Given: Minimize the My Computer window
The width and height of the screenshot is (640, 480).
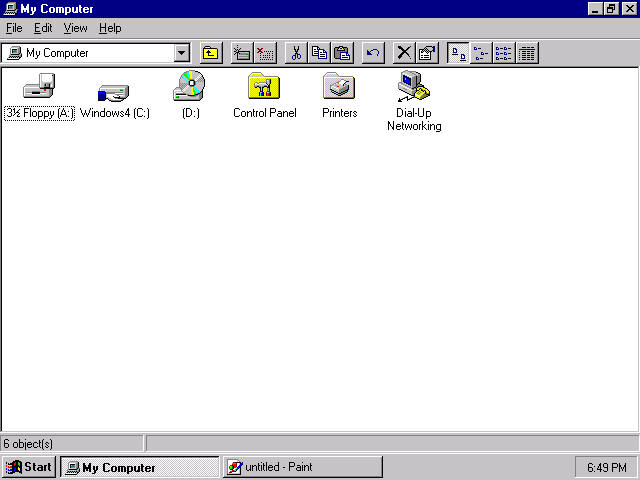Looking at the screenshot, I should tap(595, 9).
